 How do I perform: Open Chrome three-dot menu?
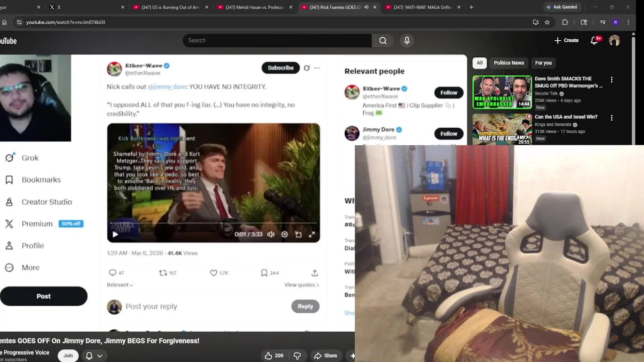point(628,22)
